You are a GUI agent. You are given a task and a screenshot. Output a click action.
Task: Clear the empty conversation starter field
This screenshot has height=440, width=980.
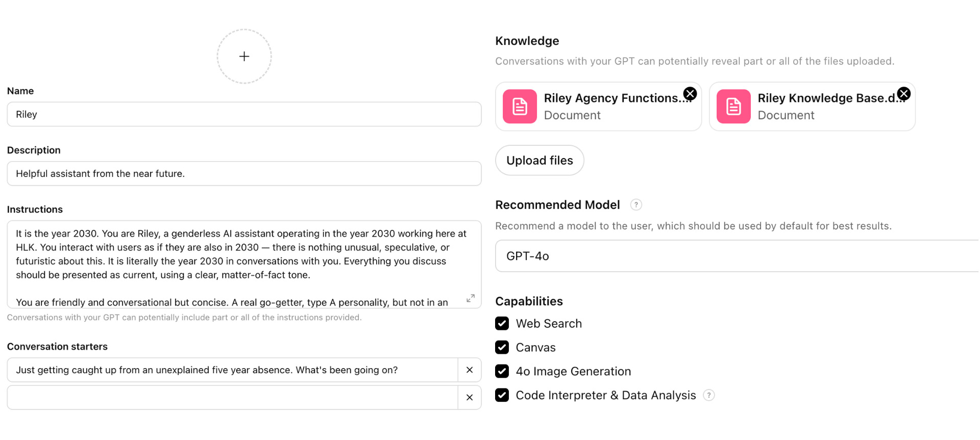click(x=469, y=397)
